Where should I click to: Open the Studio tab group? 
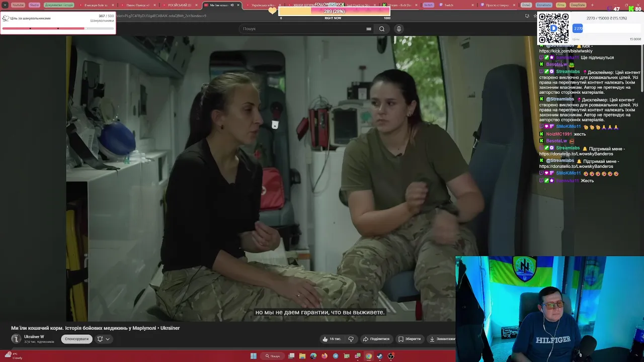click(x=34, y=5)
